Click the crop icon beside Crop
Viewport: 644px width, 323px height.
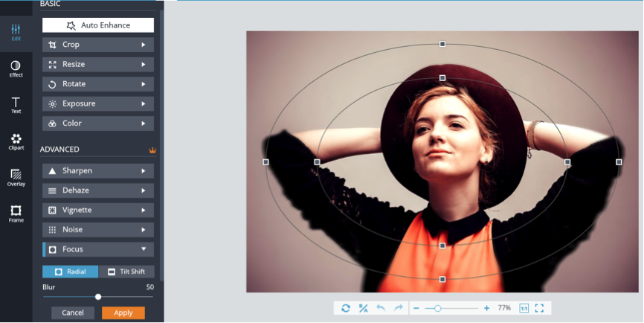pyautogui.click(x=52, y=45)
